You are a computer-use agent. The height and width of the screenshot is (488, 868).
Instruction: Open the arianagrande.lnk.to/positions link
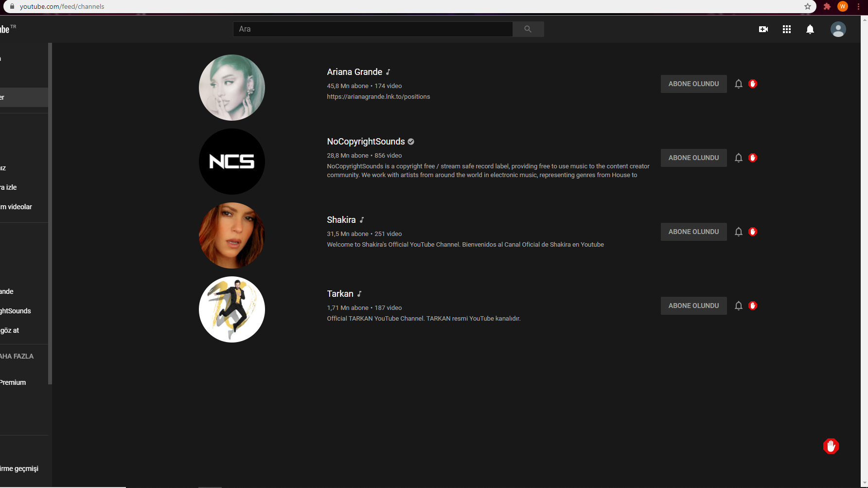coord(378,96)
